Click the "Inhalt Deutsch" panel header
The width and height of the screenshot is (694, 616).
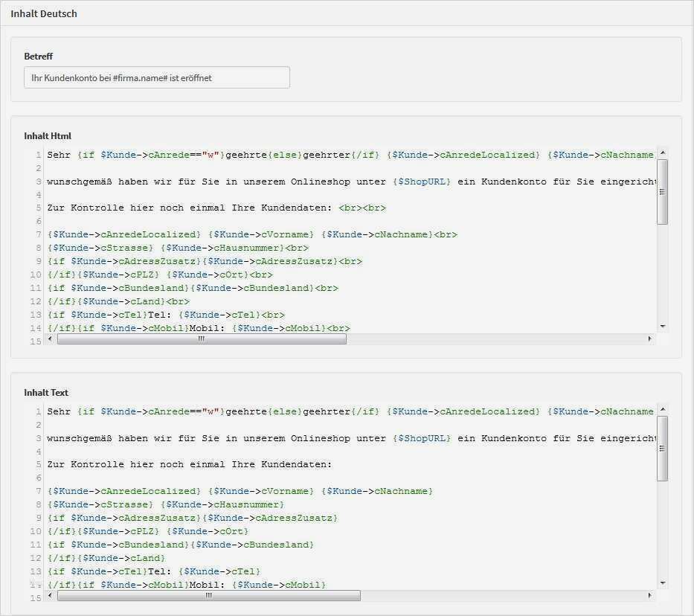pos(42,13)
